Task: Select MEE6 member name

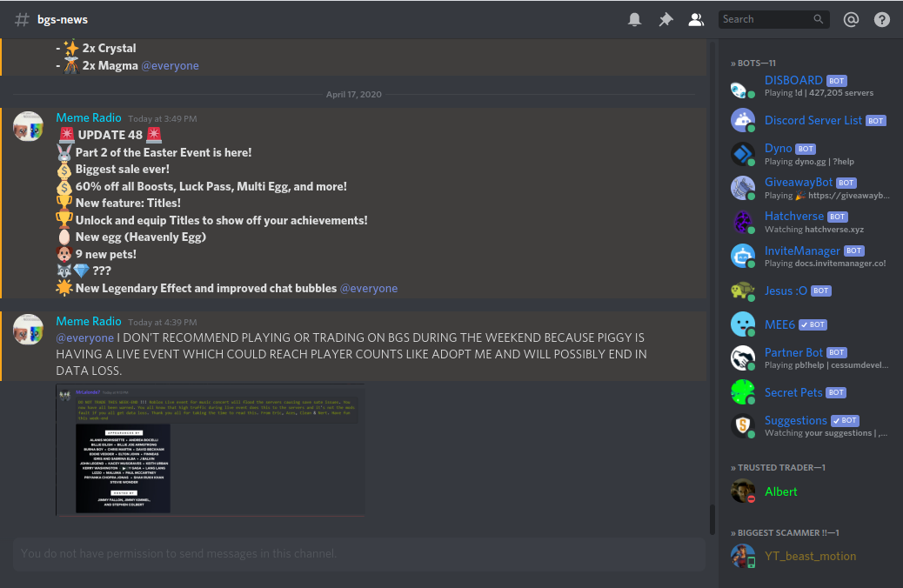Action: tap(779, 324)
